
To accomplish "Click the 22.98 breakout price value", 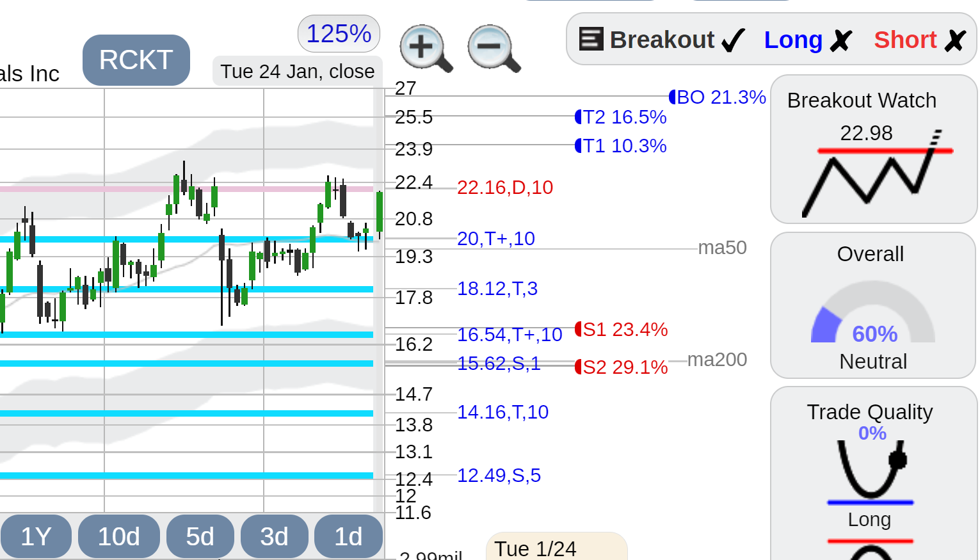I will (x=866, y=133).
